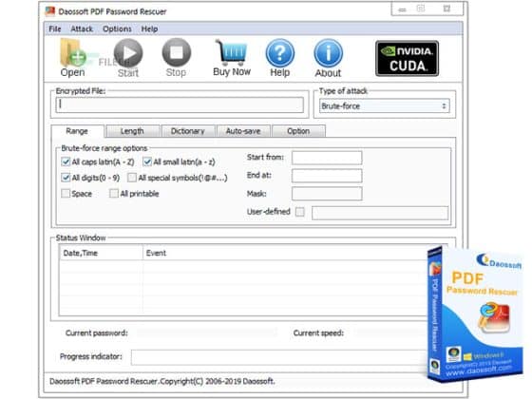The height and width of the screenshot is (399, 532).
Task: Click the Progress indicator bar
Action: pyautogui.click(x=279, y=357)
